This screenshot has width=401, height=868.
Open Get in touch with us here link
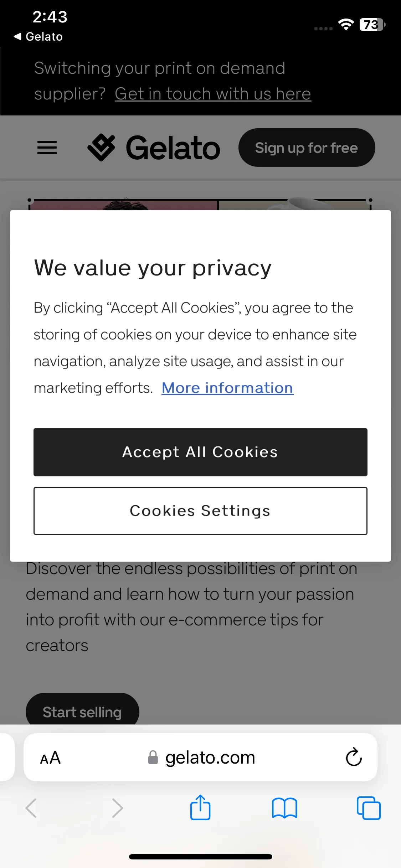(213, 94)
